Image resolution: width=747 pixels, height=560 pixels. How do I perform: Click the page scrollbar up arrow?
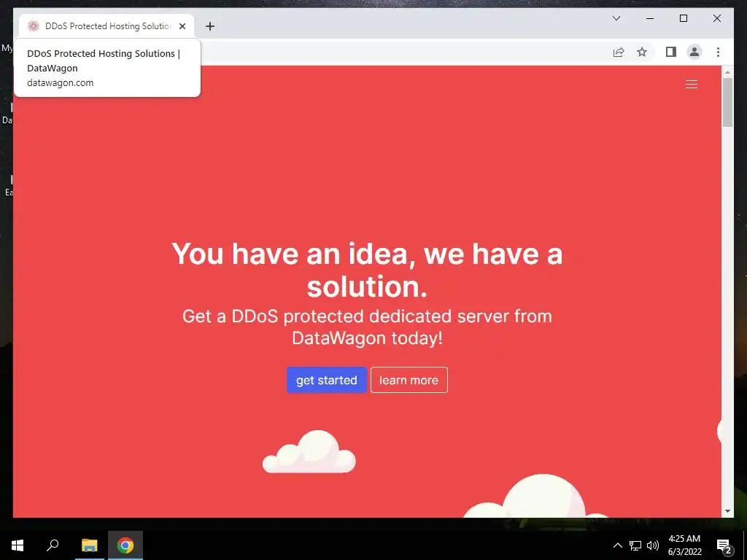(x=727, y=72)
